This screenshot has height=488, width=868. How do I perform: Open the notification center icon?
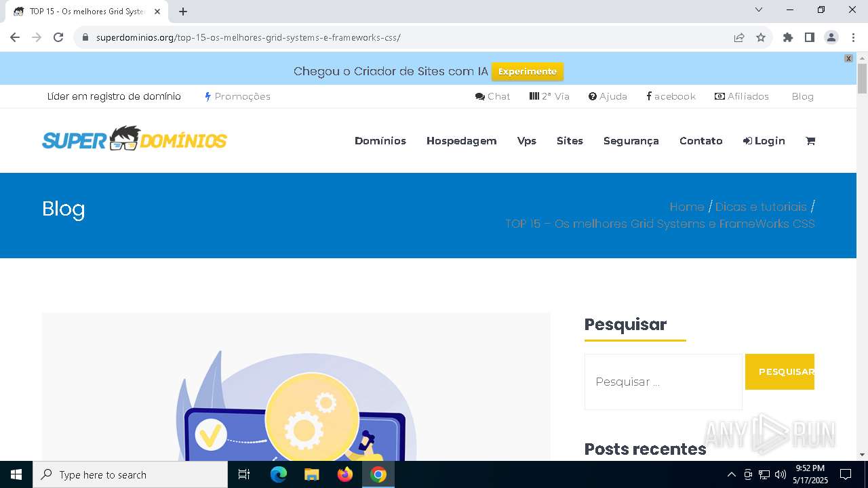(x=846, y=474)
